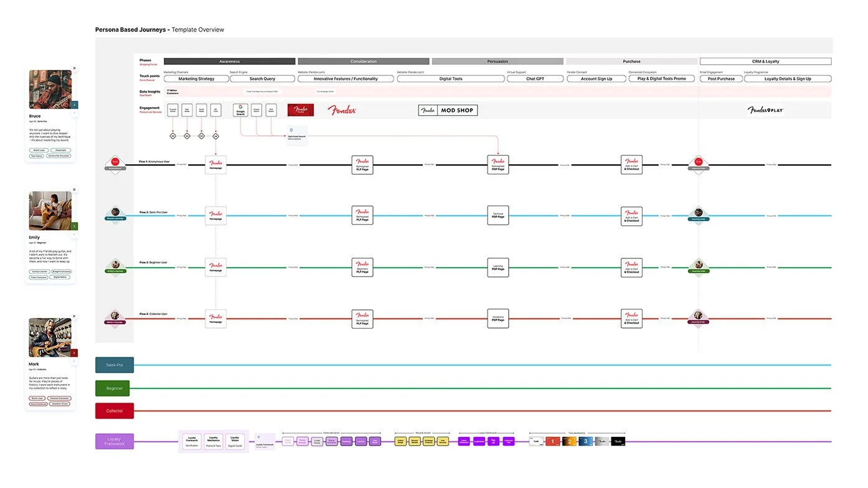Viewport: 868px width, 488px height.
Task: Select the PLP Page node on the green Beginner line
Action: click(362, 267)
